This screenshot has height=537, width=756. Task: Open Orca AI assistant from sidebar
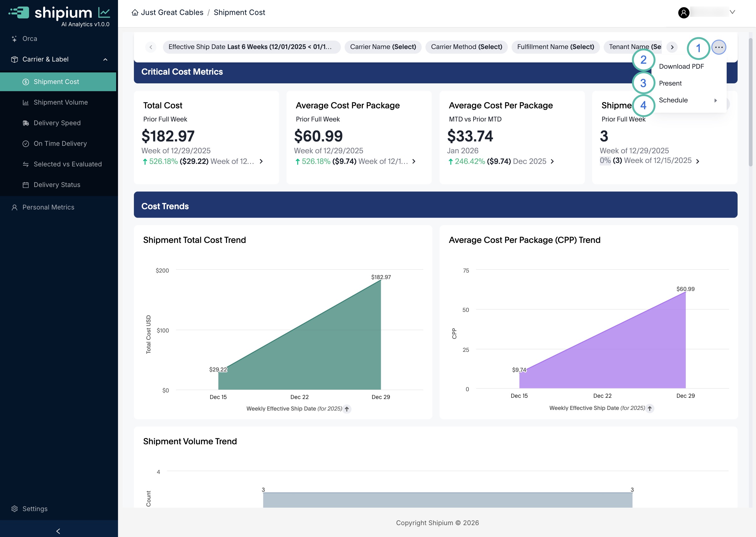tap(29, 39)
